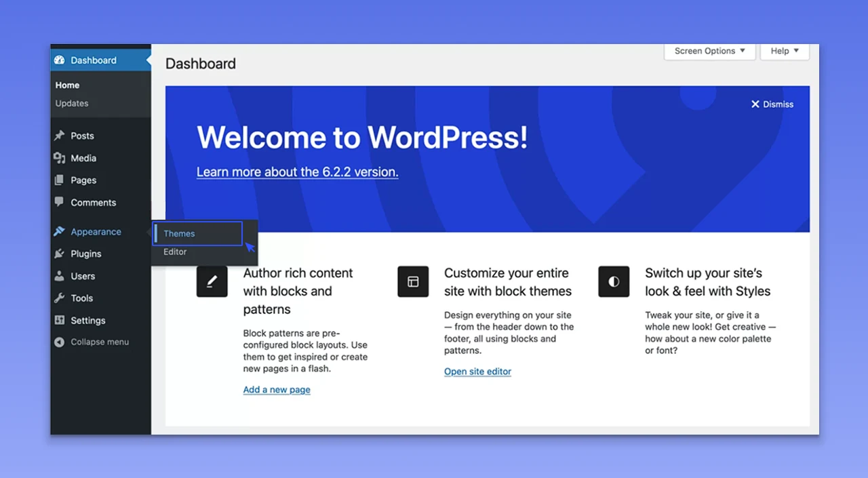
Task: Click the 'Author rich content with blocks' heading
Action: pos(298,292)
